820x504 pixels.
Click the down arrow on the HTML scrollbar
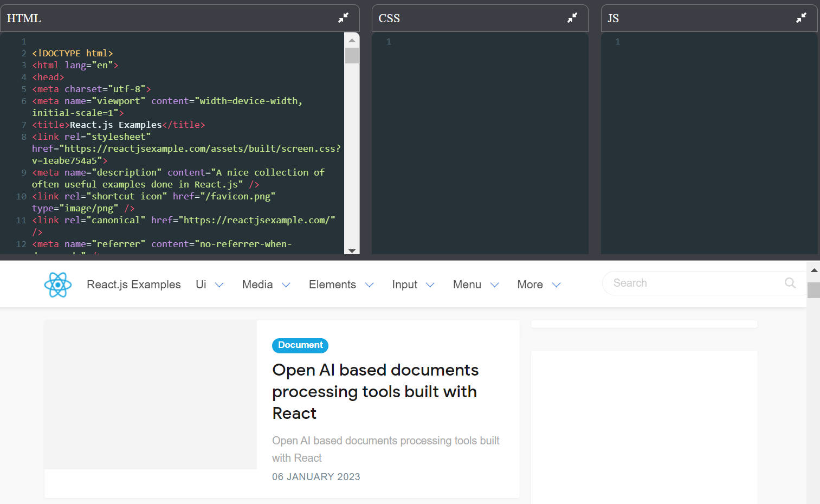[352, 251]
